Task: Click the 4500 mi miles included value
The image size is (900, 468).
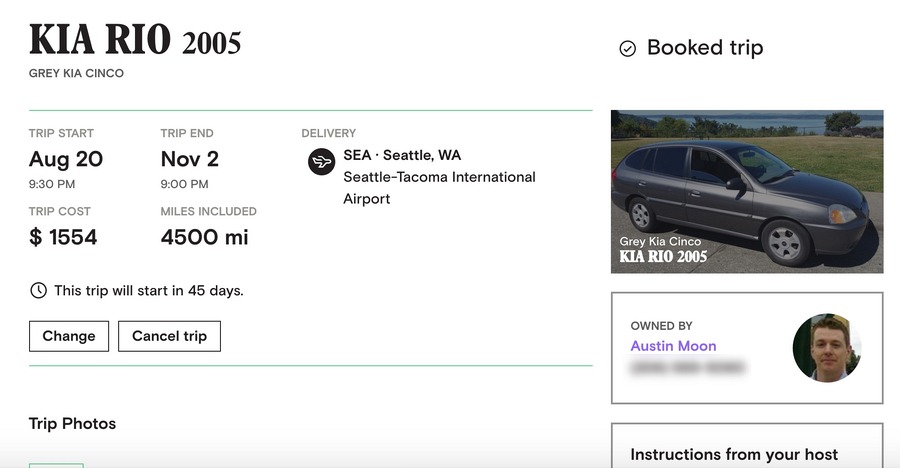Action: pos(204,237)
